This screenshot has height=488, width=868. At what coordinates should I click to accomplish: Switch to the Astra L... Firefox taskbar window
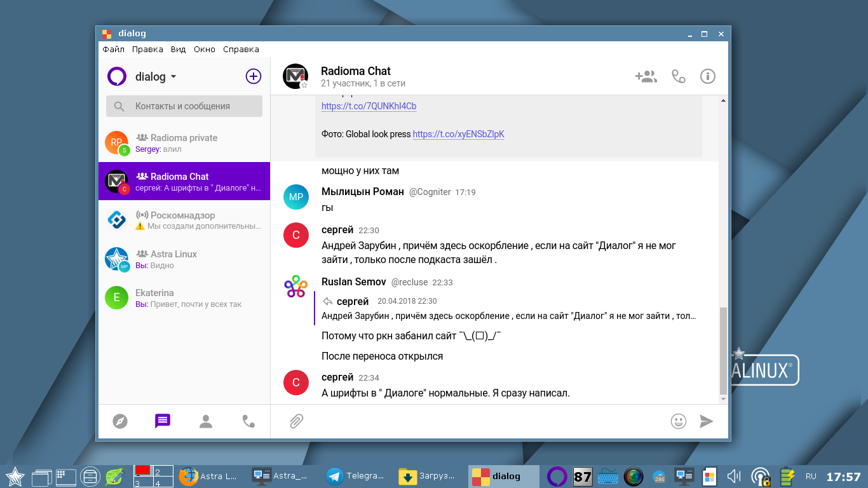coord(208,476)
